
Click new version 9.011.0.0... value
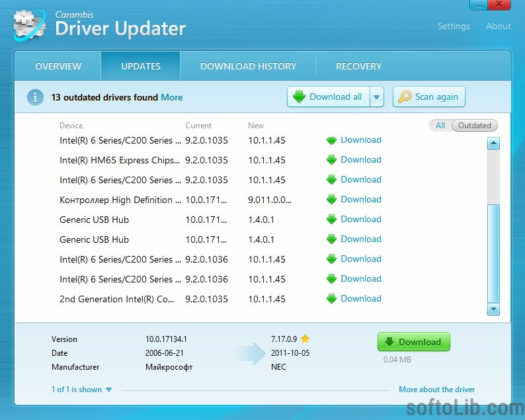[270, 200]
